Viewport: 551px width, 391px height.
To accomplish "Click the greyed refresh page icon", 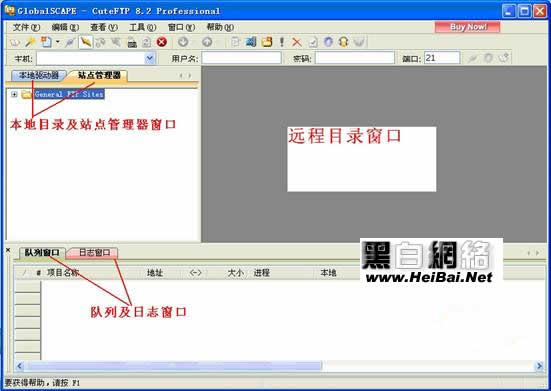I will point(147,43).
